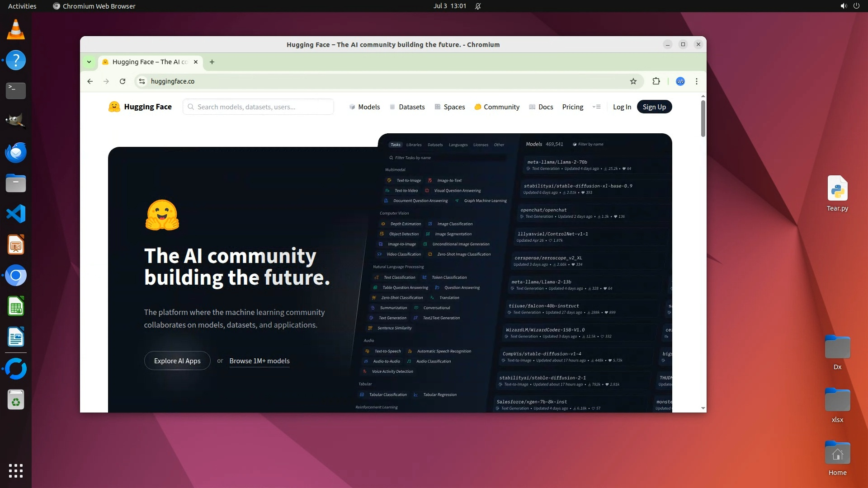The height and width of the screenshot is (488, 868).
Task: View site information icon in address bar
Action: pyautogui.click(x=142, y=81)
